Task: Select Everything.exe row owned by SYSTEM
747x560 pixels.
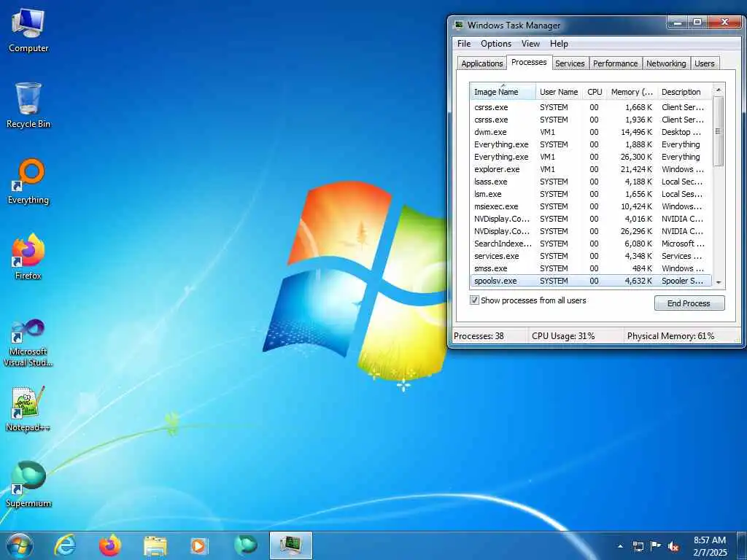Action: 591,144
